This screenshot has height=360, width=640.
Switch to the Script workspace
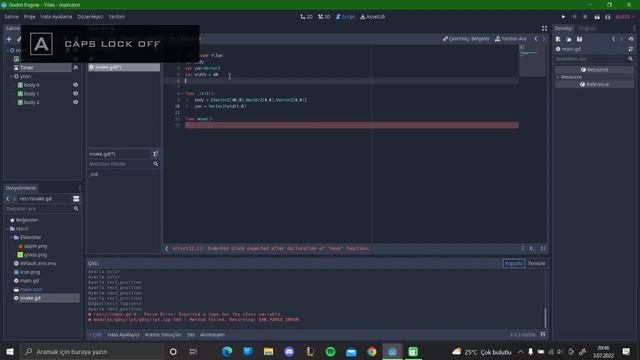click(x=345, y=17)
